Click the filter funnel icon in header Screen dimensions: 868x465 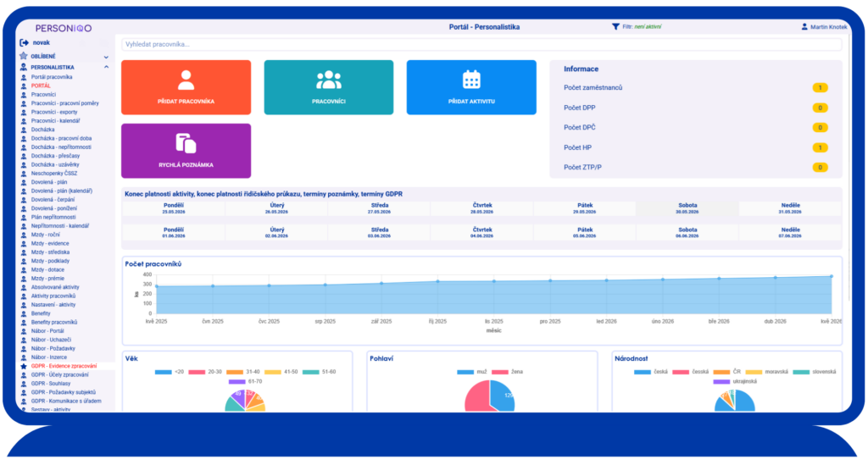[615, 26]
